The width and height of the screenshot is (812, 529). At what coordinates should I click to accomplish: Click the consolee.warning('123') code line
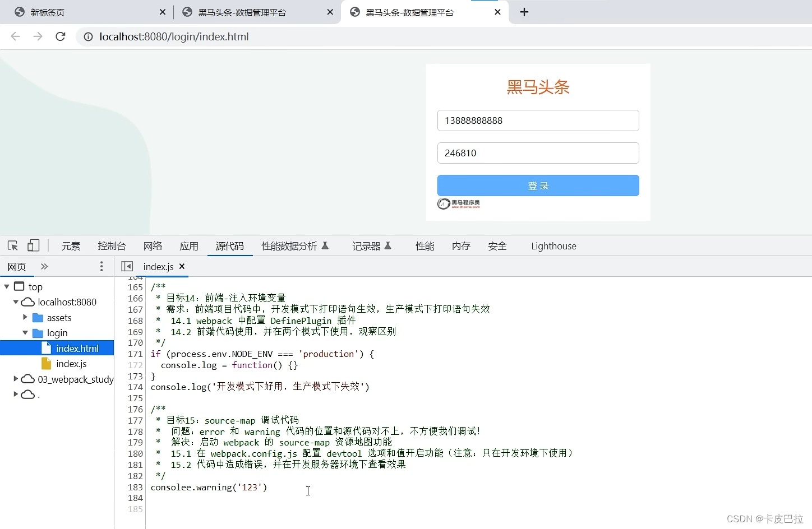pyautogui.click(x=209, y=487)
